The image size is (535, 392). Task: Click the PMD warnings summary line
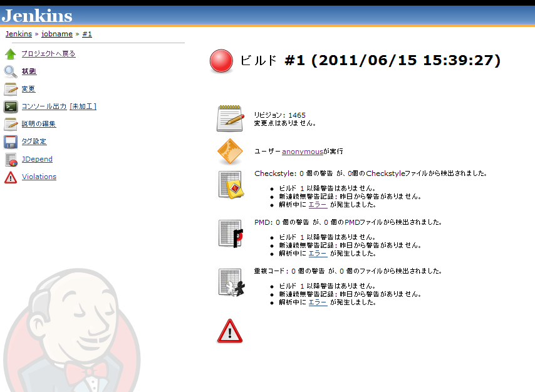[348, 222]
